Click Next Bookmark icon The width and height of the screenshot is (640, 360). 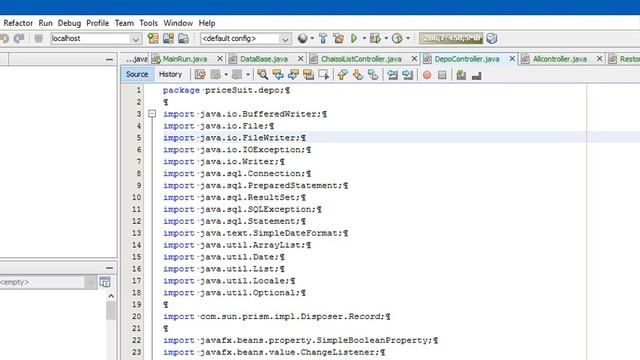coord(358,74)
